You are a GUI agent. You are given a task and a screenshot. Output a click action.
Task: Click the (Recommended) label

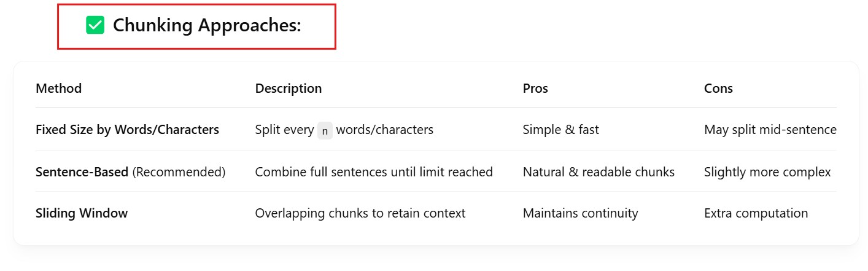coord(179,172)
